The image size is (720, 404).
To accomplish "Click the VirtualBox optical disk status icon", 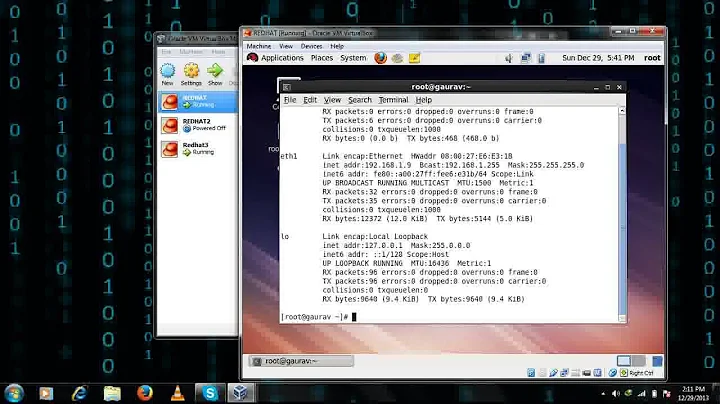I will 542,373.
